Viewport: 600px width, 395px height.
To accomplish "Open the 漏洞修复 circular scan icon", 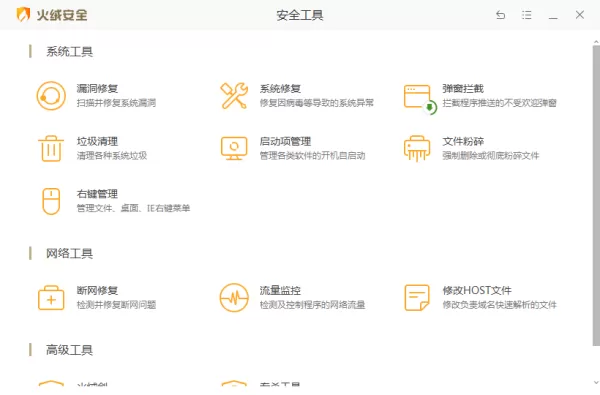I will point(51,96).
